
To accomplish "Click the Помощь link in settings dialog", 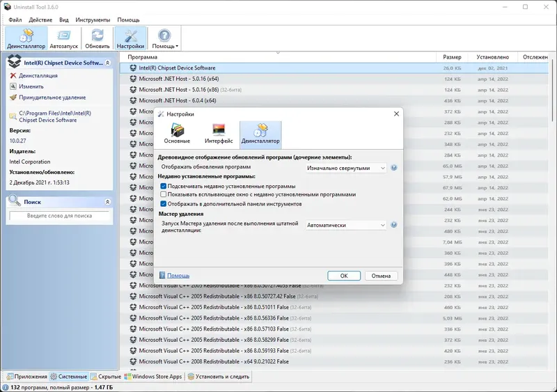I will click(178, 276).
